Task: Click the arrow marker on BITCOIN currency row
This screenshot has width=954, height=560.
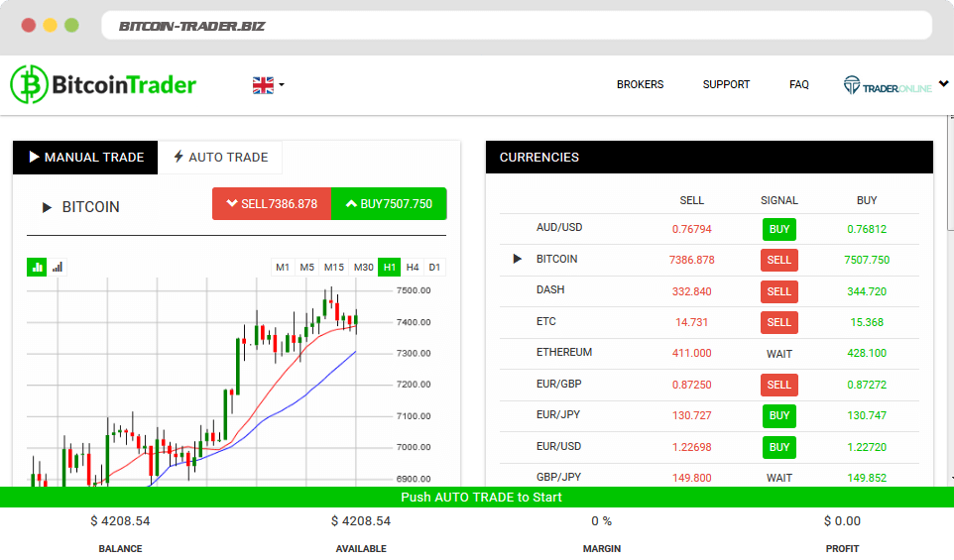Action: (517, 259)
